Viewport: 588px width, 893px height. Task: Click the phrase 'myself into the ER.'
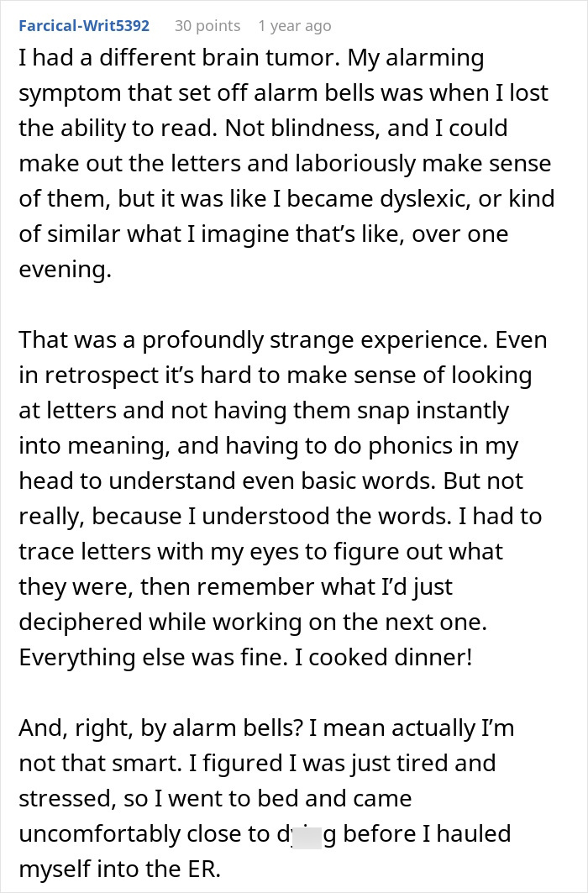click(119, 869)
